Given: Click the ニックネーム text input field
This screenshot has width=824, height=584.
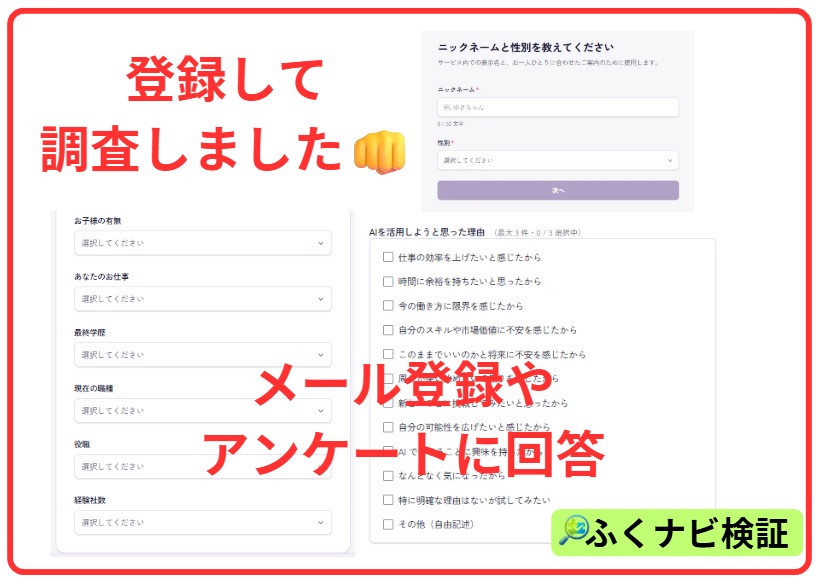Looking at the screenshot, I should coord(558,107).
